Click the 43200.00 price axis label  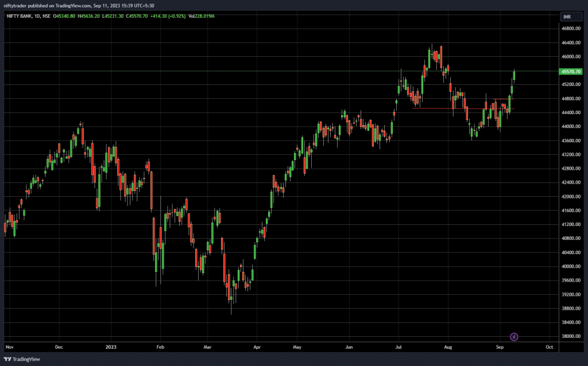point(571,154)
